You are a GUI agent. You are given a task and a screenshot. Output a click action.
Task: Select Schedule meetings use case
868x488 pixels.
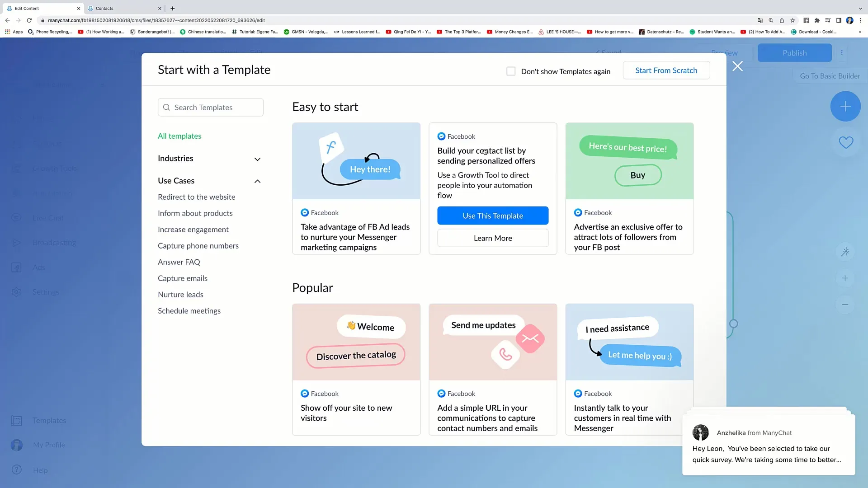pyautogui.click(x=189, y=311)
